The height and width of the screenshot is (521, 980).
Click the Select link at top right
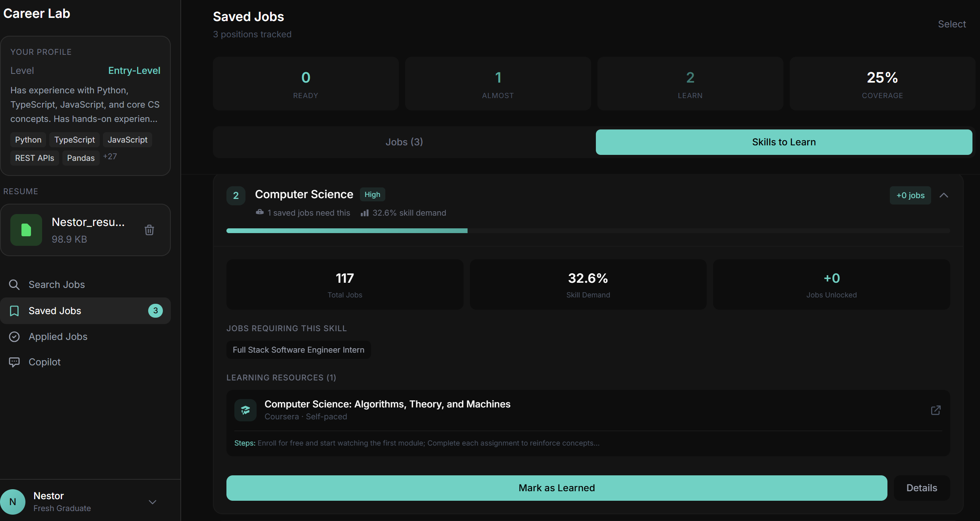pos(952,24)
